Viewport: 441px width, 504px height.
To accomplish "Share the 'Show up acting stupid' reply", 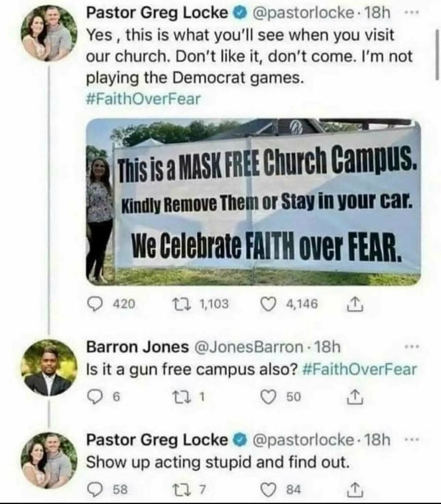I will point(355,490).
